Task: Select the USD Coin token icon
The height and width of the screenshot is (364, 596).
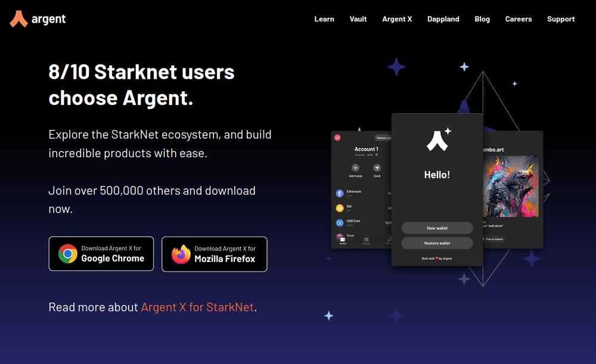Action: pos(340,223)
